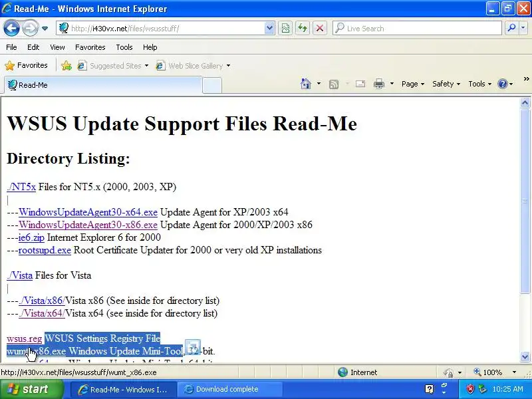Open the ie6.zip link
The image size is (532, 399).
[31, 237]
